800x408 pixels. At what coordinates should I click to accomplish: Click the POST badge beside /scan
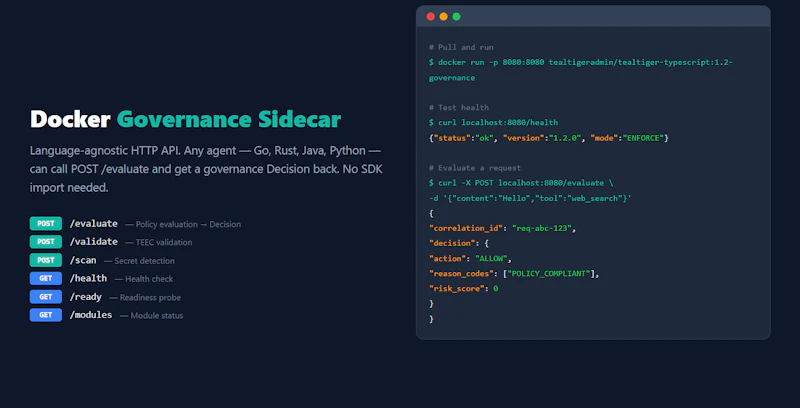tap(46, 260)
